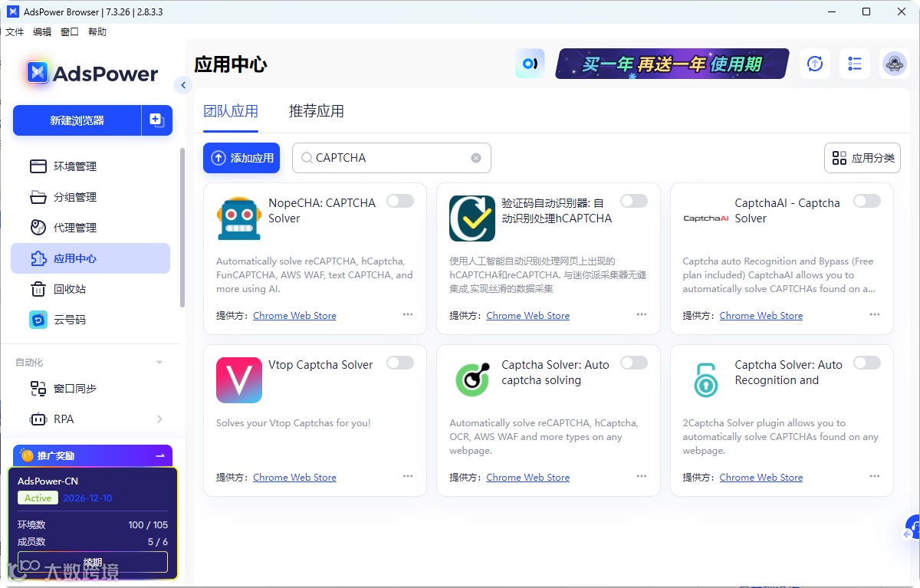The image size is (920, 588).
Task: Enable Captcha Solver: Auto captcha solving toggle
Action: [x=634, y=363]
